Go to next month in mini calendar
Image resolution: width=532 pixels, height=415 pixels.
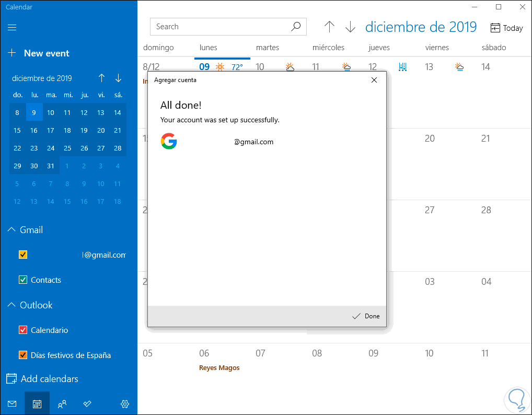[118, 78]
